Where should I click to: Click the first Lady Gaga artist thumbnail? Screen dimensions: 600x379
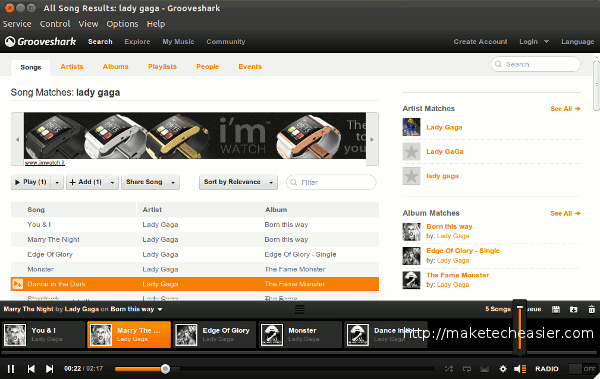coord(411,127)
